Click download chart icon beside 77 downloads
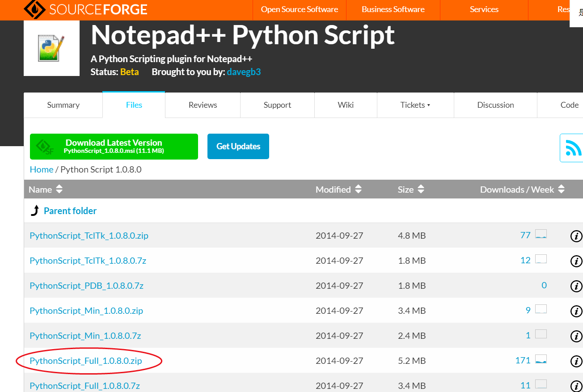 click(541, 234)
